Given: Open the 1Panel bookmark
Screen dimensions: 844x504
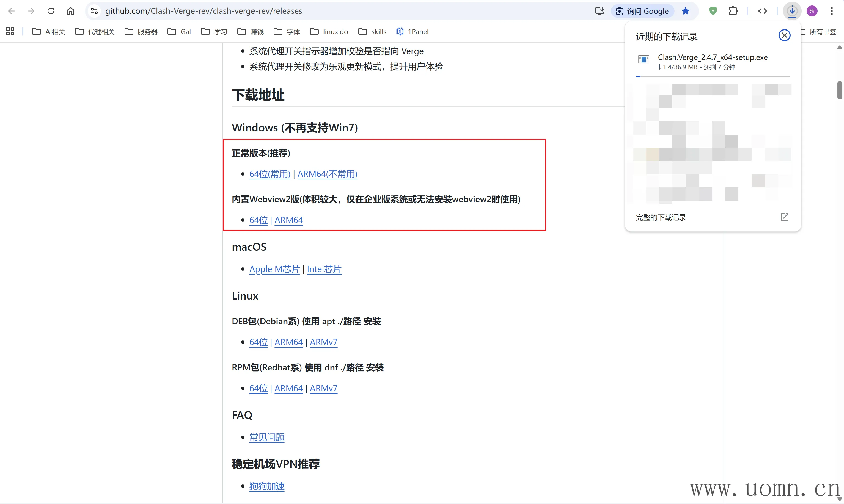Looking at the screenshot, I should [x=413, y=32].
